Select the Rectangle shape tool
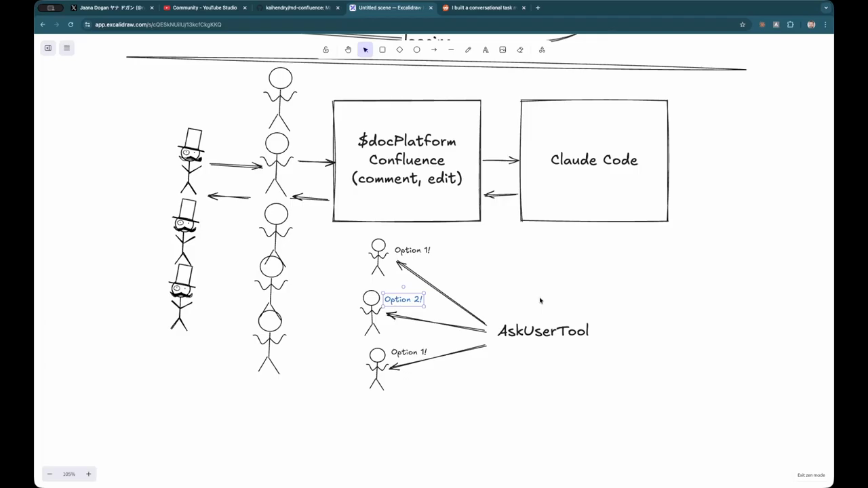 pos(382,49)
